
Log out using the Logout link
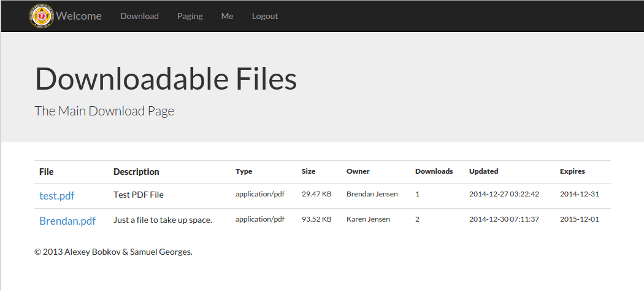(265, 16)
